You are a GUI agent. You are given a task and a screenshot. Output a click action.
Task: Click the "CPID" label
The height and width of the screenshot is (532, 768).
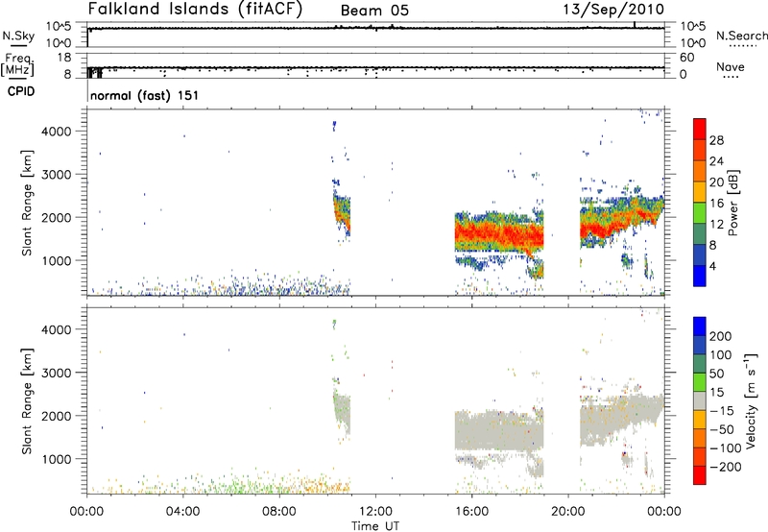coord(21,91)
